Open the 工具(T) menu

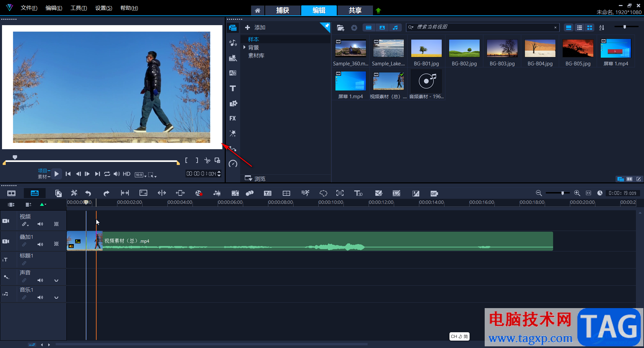78,8
